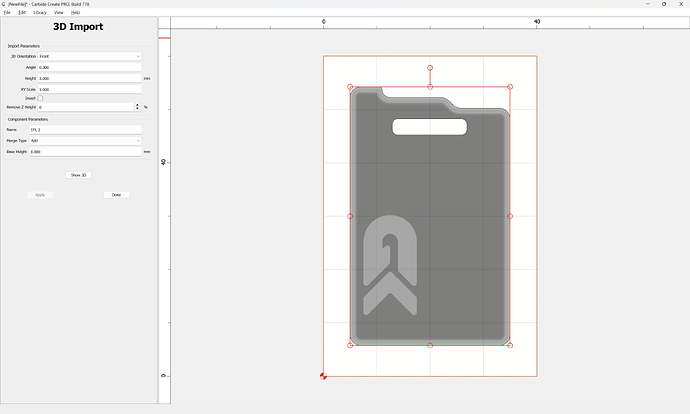Click the Apply button

[x=40, y=195]
